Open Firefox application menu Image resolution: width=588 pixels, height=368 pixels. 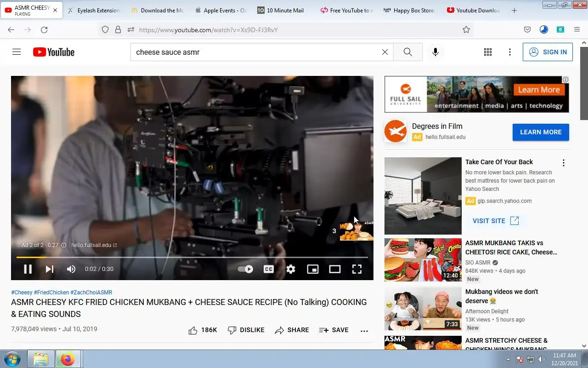[577, 29]
